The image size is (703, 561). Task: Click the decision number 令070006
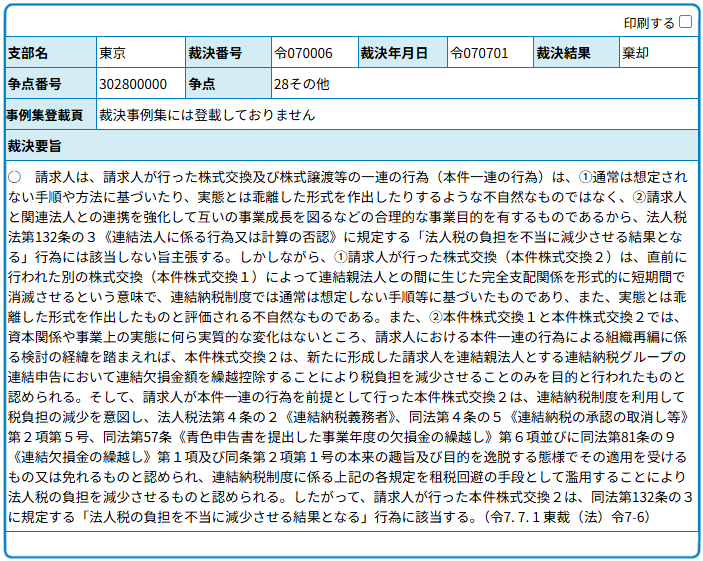tap(303, 53)
